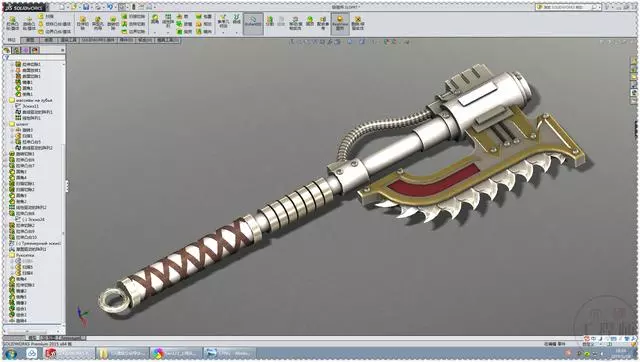Open the Reference Geometry tool
This screenshot has width=640, height=362.
tap(223, 21)
